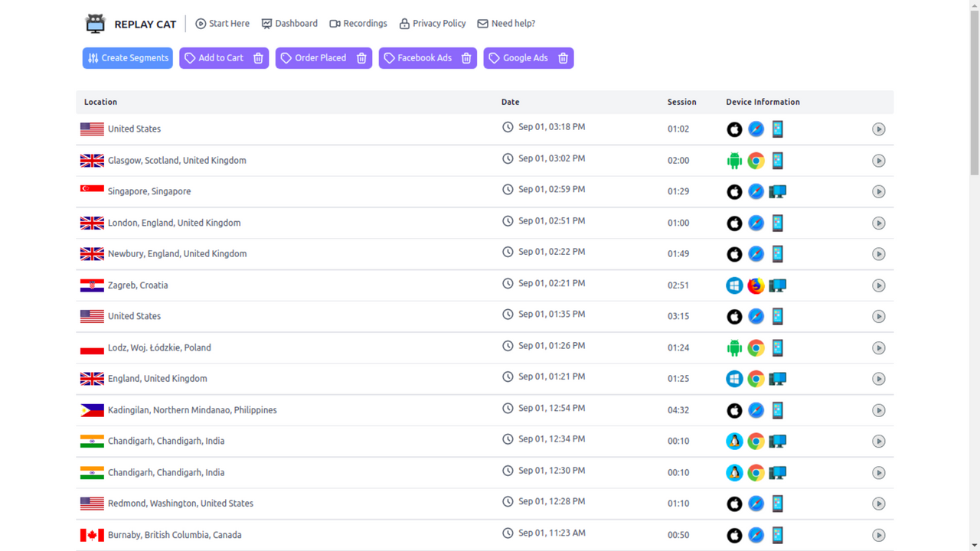Click the mobile device icon on the Newbury row

[x=777, y=253]
